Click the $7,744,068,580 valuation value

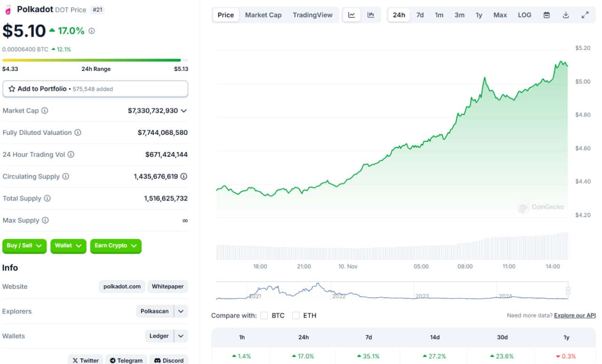point(163,132)
